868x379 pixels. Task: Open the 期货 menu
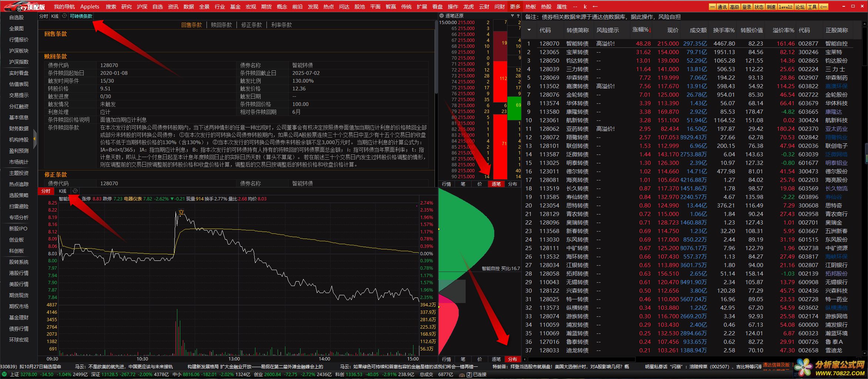[266, 6]
